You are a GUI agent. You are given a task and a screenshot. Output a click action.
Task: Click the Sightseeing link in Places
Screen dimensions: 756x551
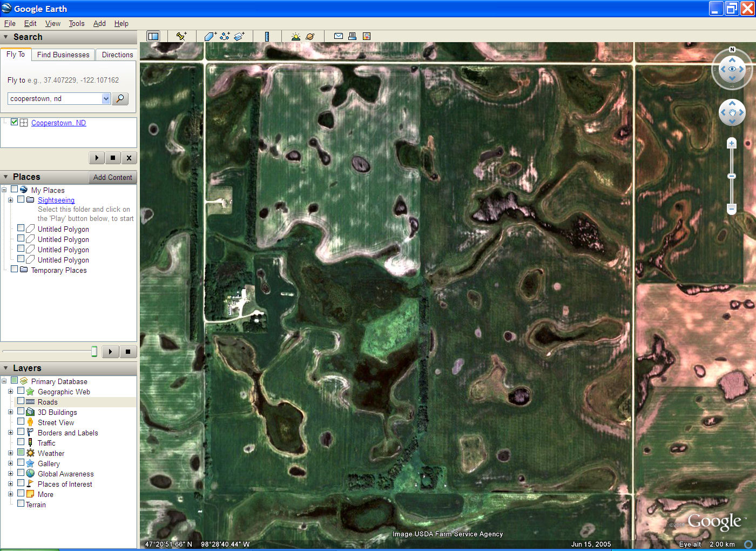pyautogui.click(x=56, y=200)
